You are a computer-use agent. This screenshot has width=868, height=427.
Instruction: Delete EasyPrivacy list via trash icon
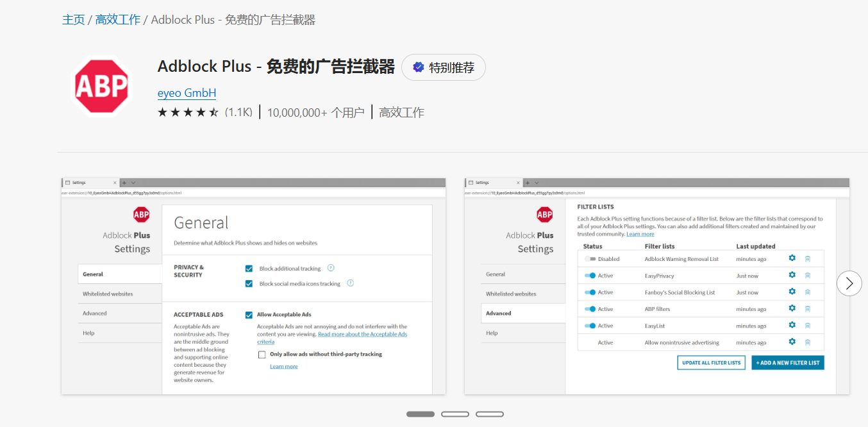[x=808, y=276]
